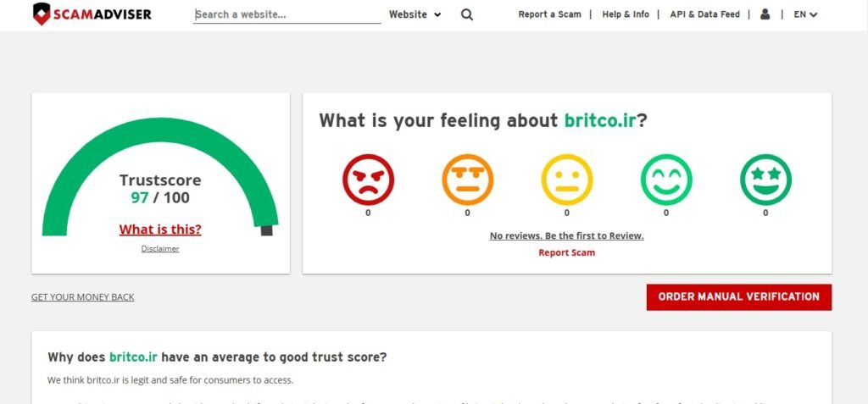Click the What is this? link
Screen dimensions: 868x404
point(160,230)
